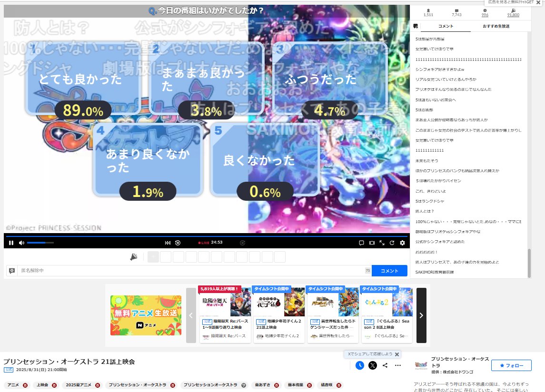The image size is (545, 392).
Task: Open player settings gear
Action: pos(403,243)
